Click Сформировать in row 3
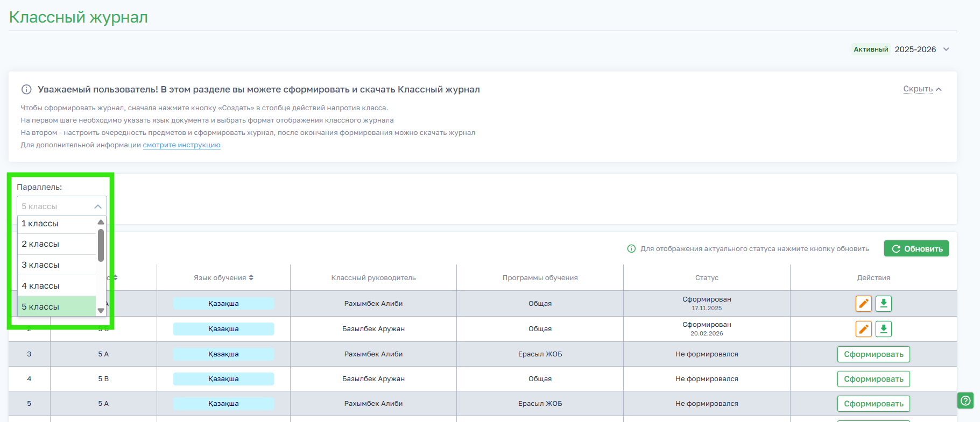Viewport: 980px width, 422px height. (x=873, y=354)
